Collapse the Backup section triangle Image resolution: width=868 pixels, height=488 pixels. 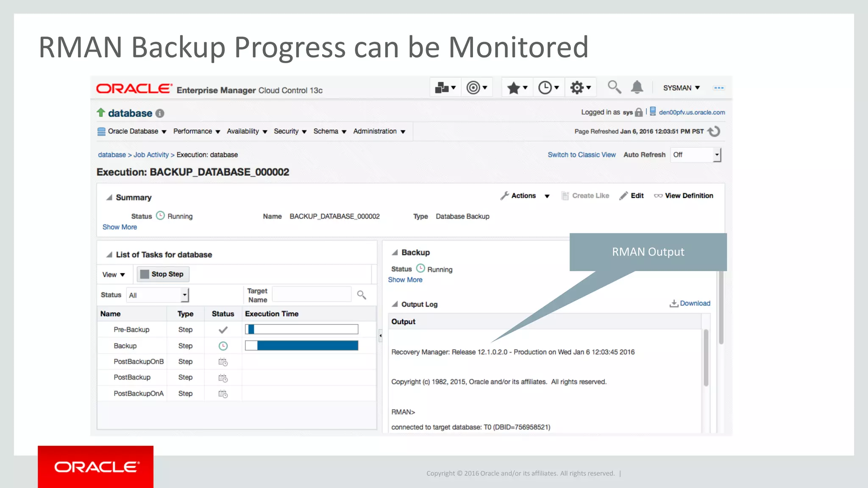395,252
